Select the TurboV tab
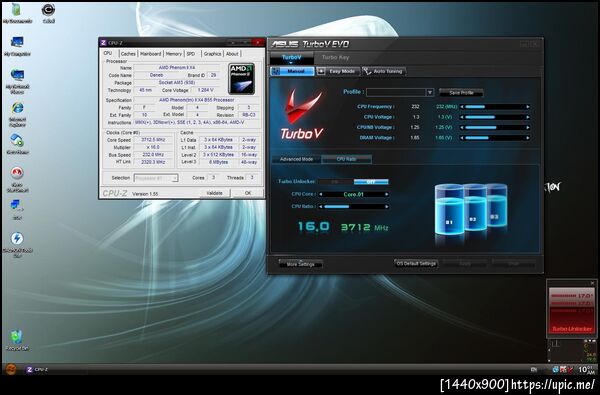 point(292,58)
